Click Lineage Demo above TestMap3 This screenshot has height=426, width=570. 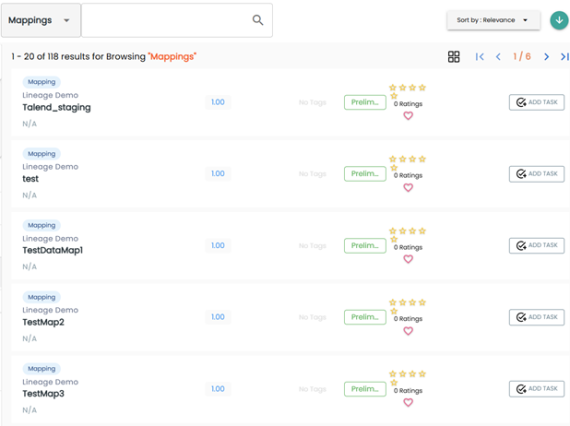tap(50, 382)
